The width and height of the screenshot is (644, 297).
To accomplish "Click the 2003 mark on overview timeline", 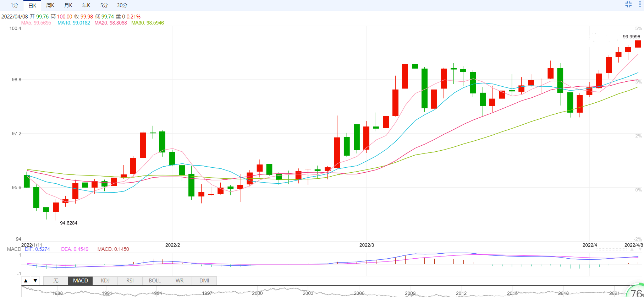I will click(308, 293).
